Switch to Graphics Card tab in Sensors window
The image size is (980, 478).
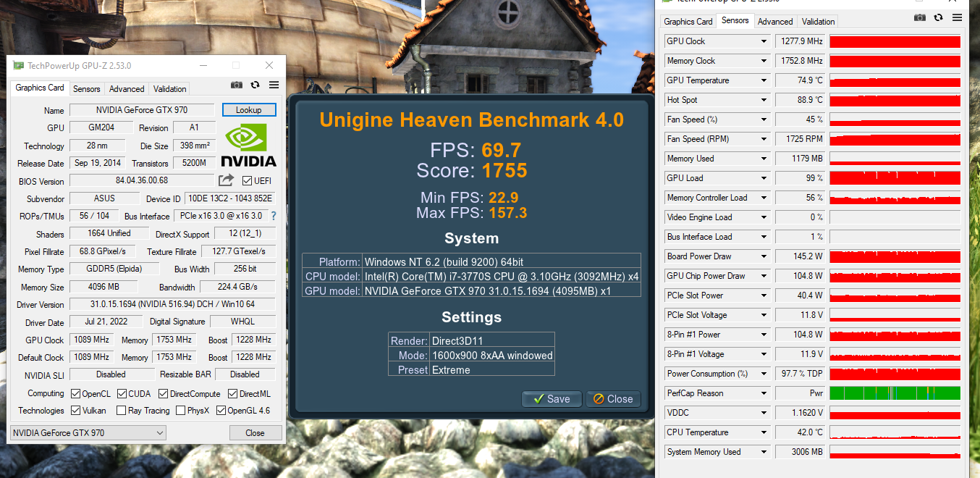click(x=688, y=22)
